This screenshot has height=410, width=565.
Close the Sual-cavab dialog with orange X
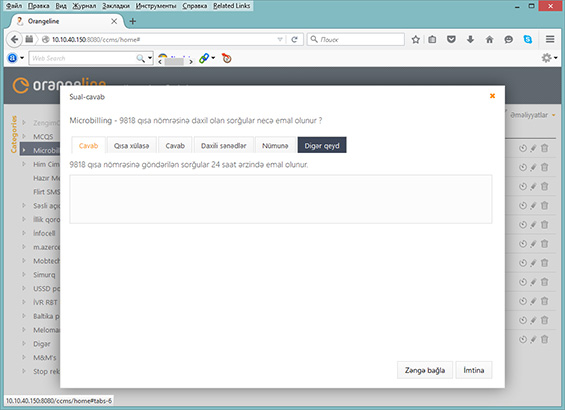(492, 96)
